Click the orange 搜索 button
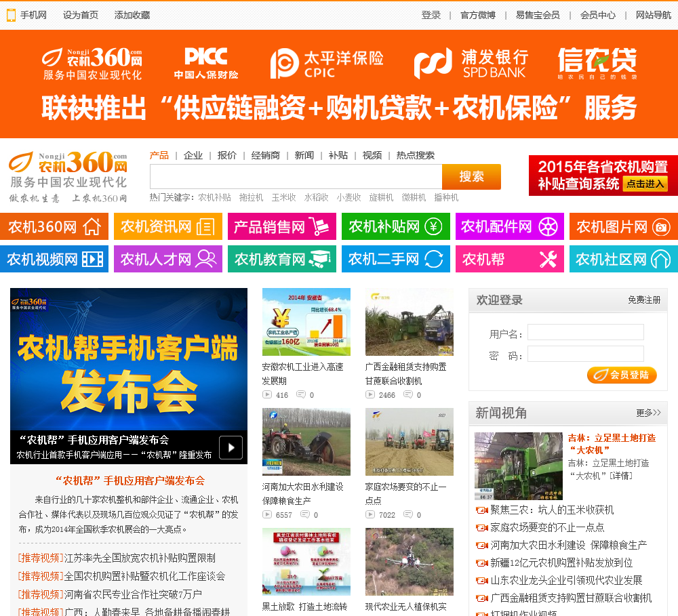 (x=471, y=176)
